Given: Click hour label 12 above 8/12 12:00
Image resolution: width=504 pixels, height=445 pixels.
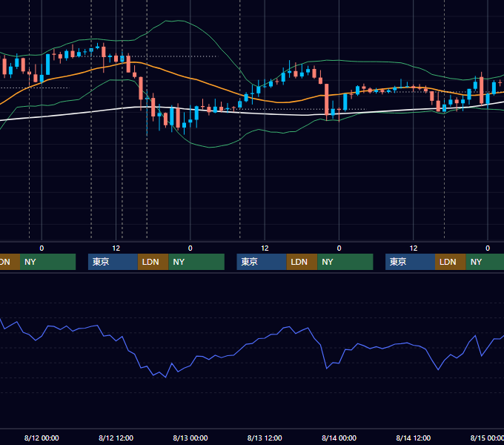Looking at the screenshot, I should 116,248.
